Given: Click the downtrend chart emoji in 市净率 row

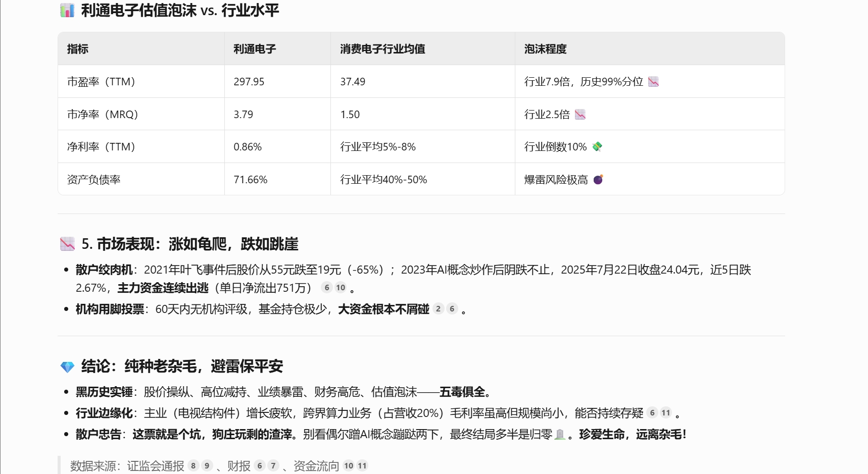Looking at the screenshot, I should (580, 115).
